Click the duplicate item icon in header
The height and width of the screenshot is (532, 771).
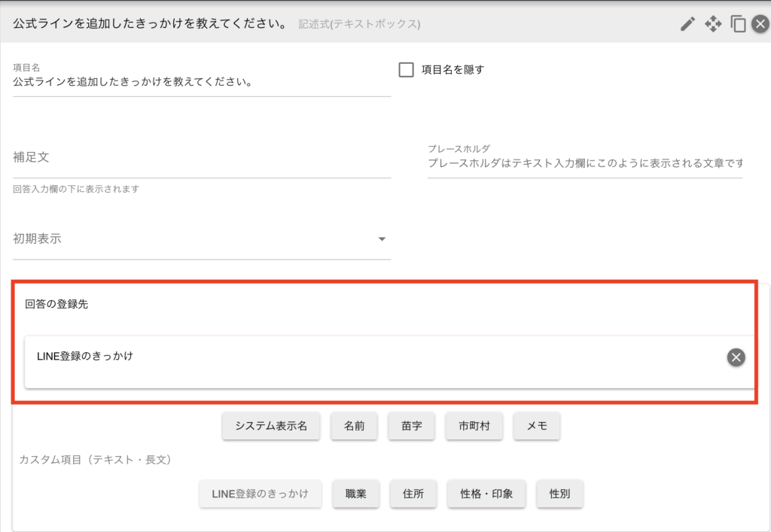click(738, 24)
